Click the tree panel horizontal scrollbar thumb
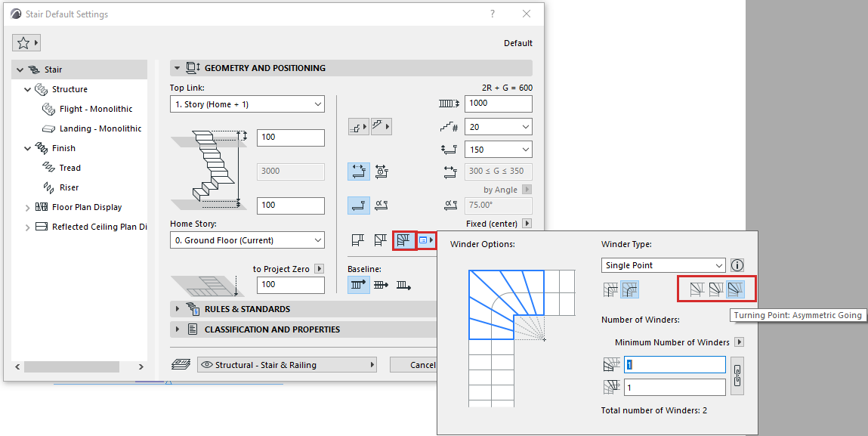 coord(72,366)
